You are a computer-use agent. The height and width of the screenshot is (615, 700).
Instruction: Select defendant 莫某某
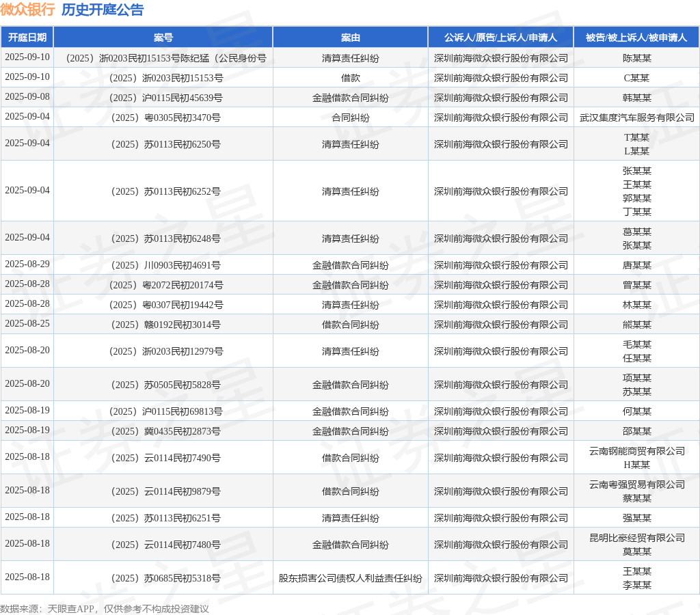pyautogui.click(x=637, y=551)
